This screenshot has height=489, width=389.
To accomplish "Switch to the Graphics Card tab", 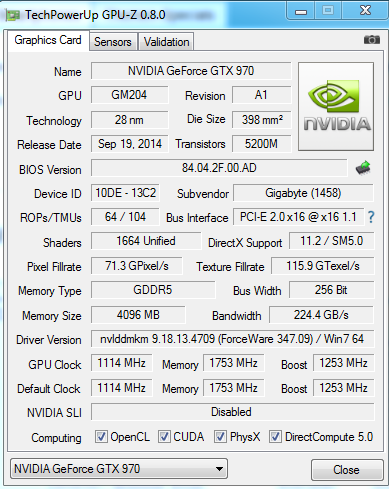I will (x=48, y=40).
